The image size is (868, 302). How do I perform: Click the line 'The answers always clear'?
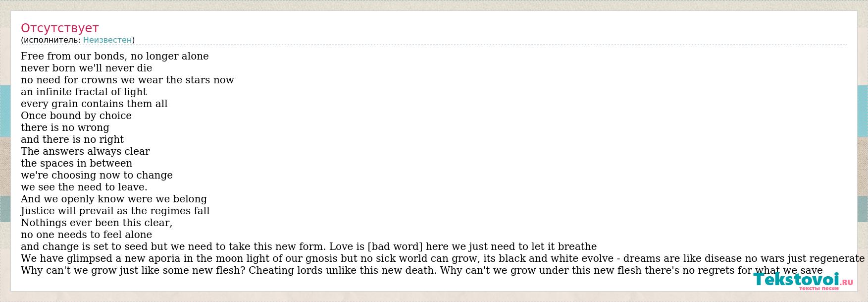pos(85,151)
